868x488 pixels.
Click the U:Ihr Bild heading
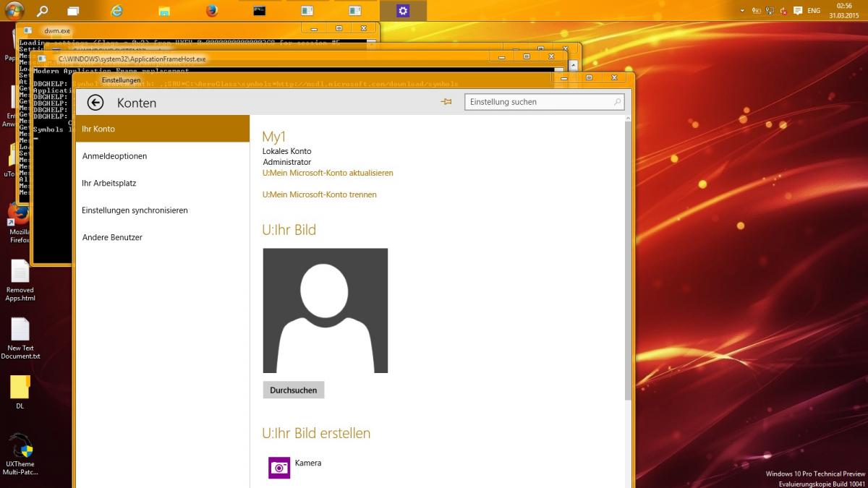point(289,230)
